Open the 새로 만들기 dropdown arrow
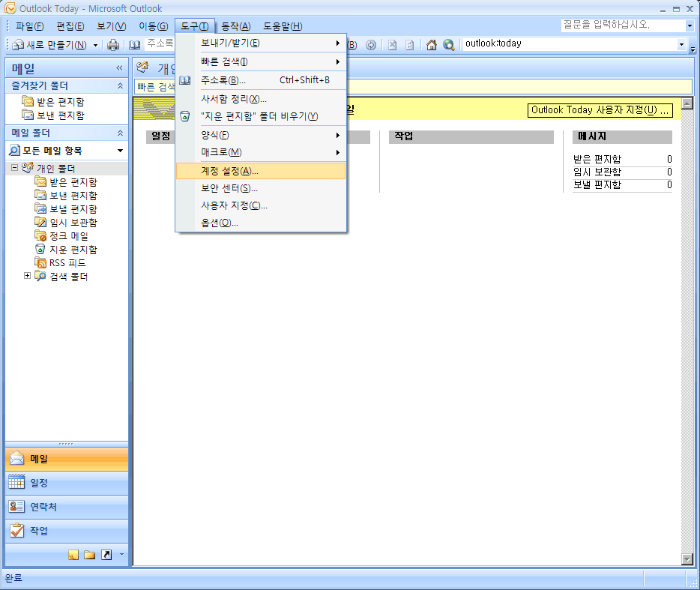The image size is (700, 590). (95, 45)
